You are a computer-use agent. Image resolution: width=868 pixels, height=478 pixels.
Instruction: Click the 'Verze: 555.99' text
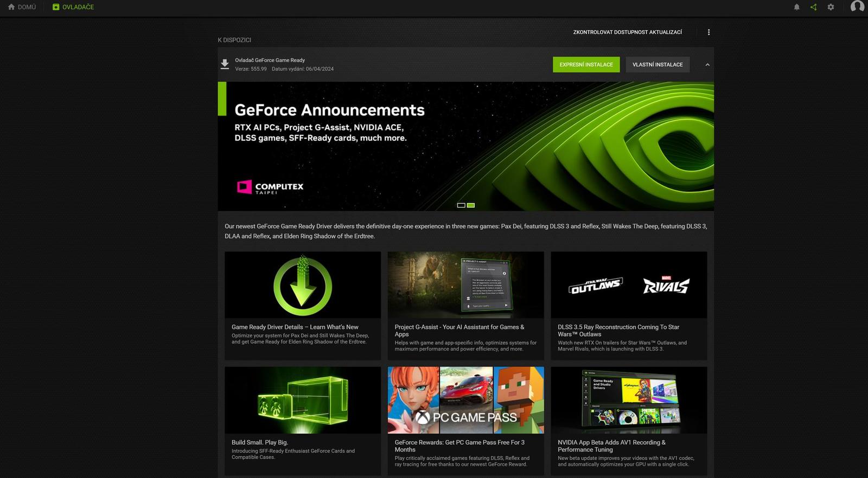251,69
